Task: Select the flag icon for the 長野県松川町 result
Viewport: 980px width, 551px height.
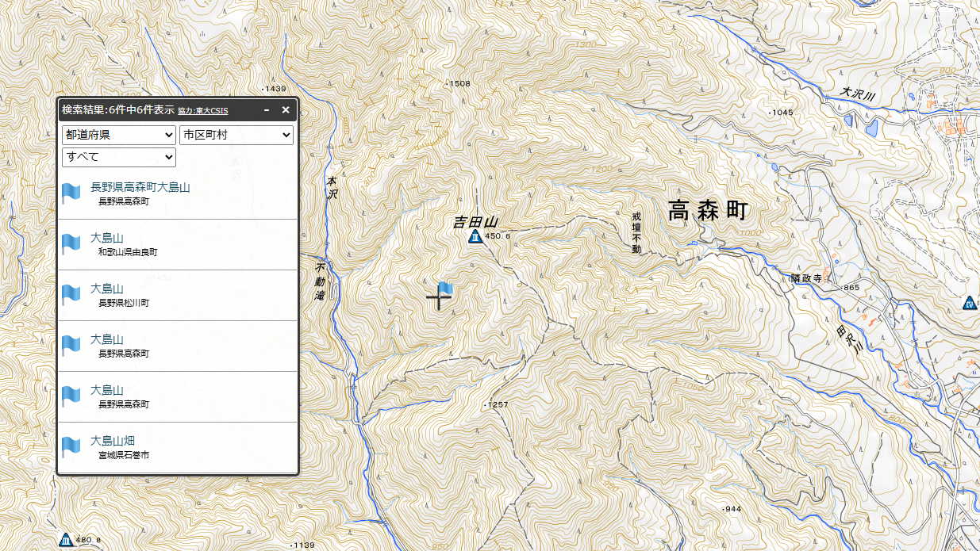Action: (71, 294)
